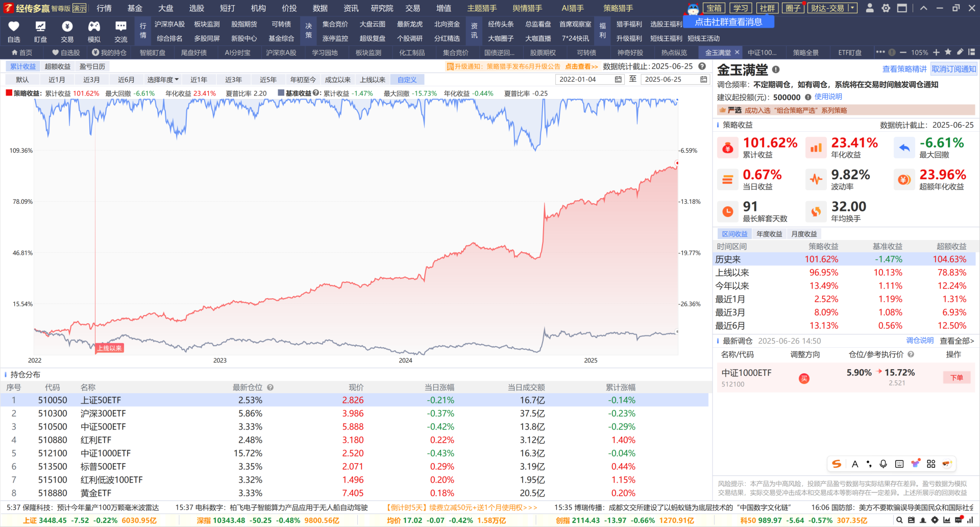Open end date 2025-06-25 calendar picker

pos(703,80)
